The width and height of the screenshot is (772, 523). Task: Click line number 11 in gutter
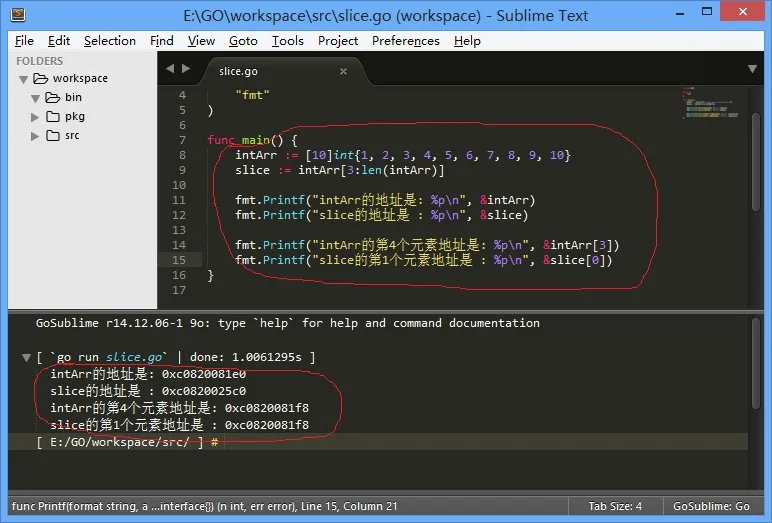click(x=179, y=200)
